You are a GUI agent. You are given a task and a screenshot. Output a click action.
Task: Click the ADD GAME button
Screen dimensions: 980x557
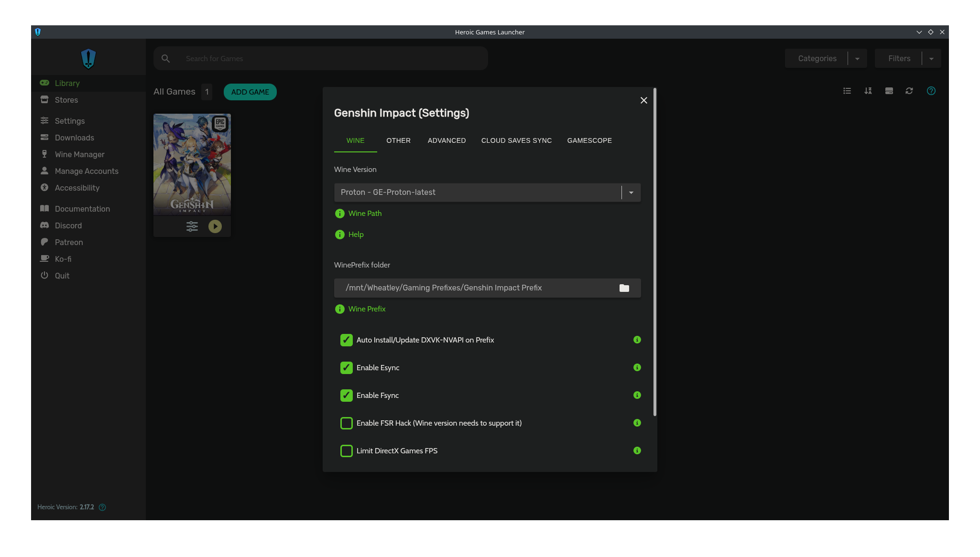pos(250,92)
